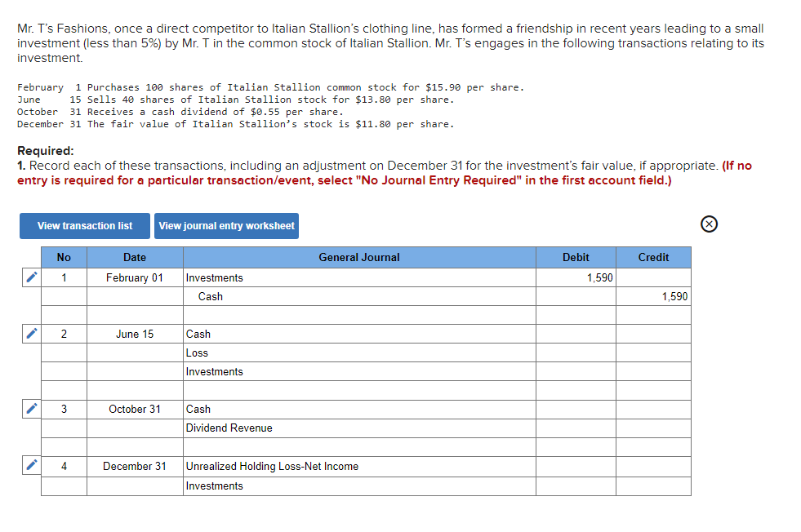Click entry number 4 cell

tap(64, 466)
